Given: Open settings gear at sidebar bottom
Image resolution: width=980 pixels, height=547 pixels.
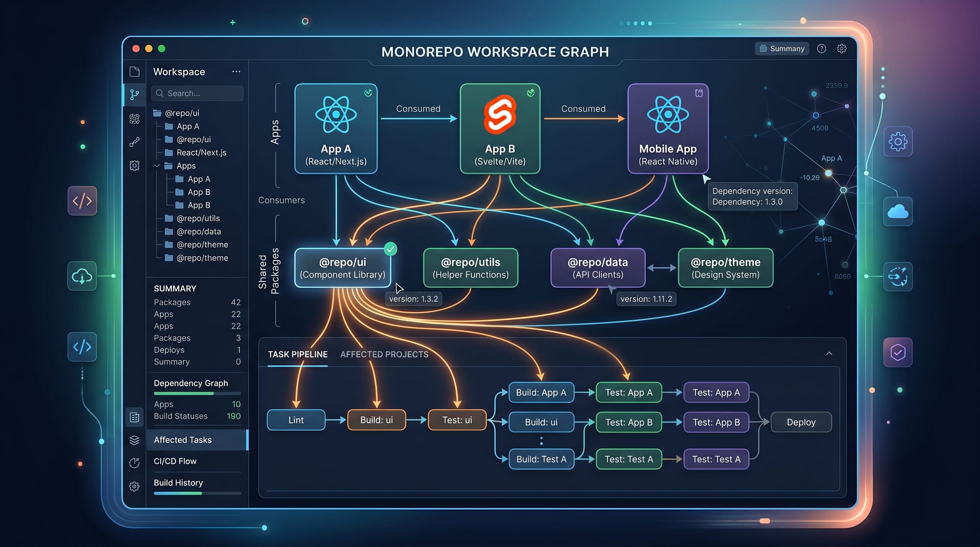Looking at the screenshot, I should (134, 486).
